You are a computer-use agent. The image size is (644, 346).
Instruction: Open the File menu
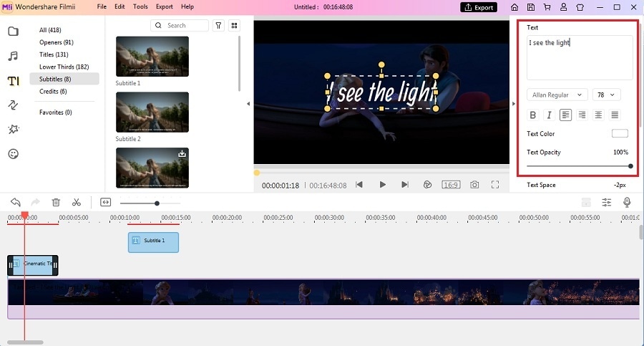point(102,6)
